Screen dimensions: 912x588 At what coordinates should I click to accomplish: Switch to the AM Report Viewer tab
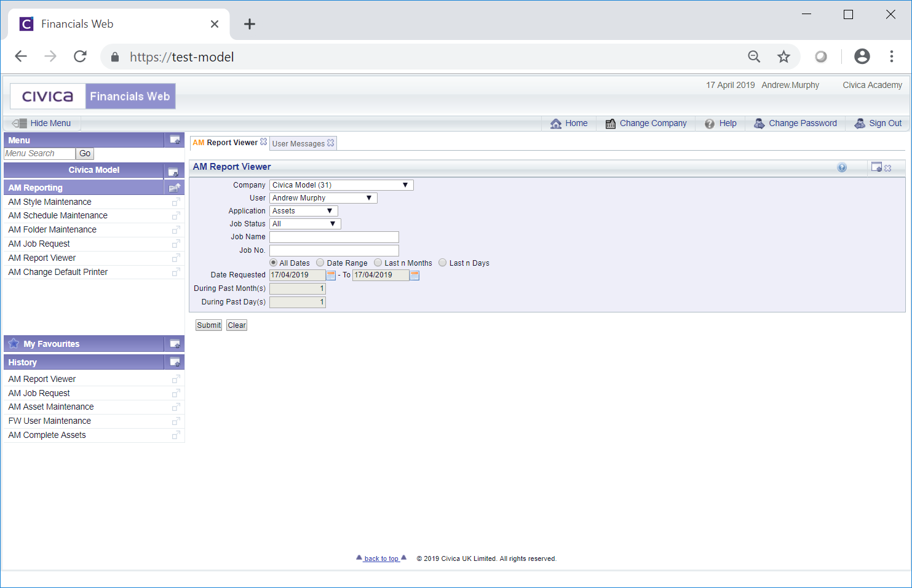point(226,143)
